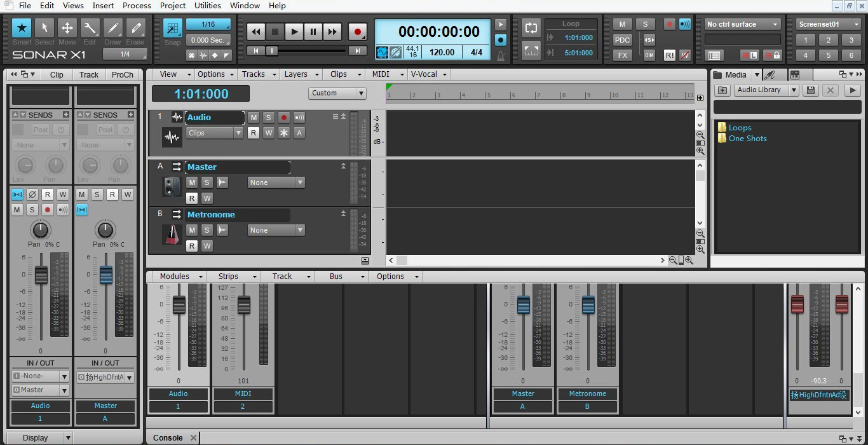Open the No ctrl surface dropdown
The image size is (868, 445).
point(742,24)
